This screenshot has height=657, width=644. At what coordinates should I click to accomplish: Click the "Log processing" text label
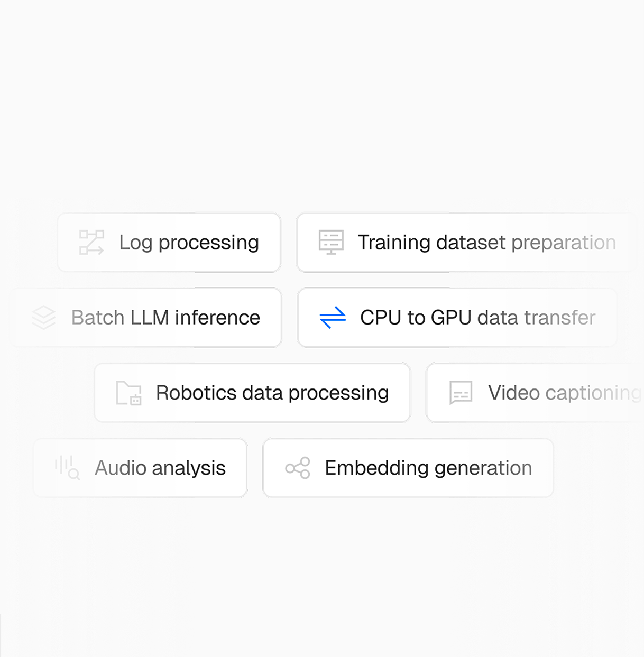coord(189,243)
